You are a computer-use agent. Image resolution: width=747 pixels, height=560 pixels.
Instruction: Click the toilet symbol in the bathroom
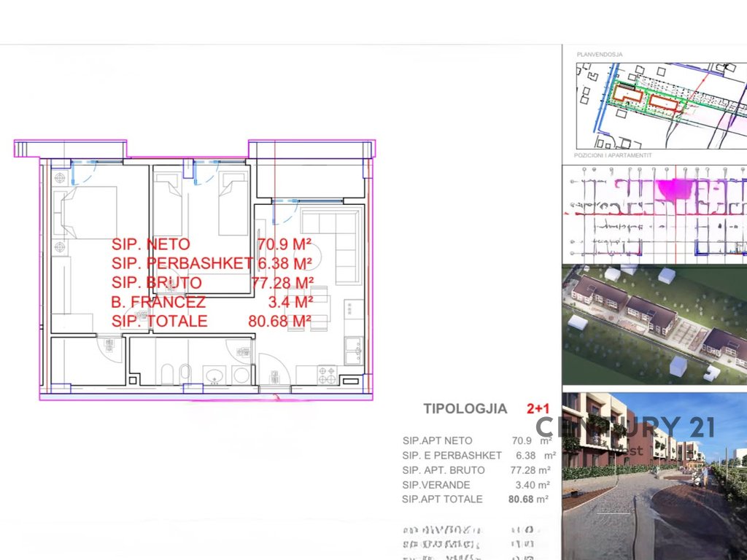tap(167, 374)
